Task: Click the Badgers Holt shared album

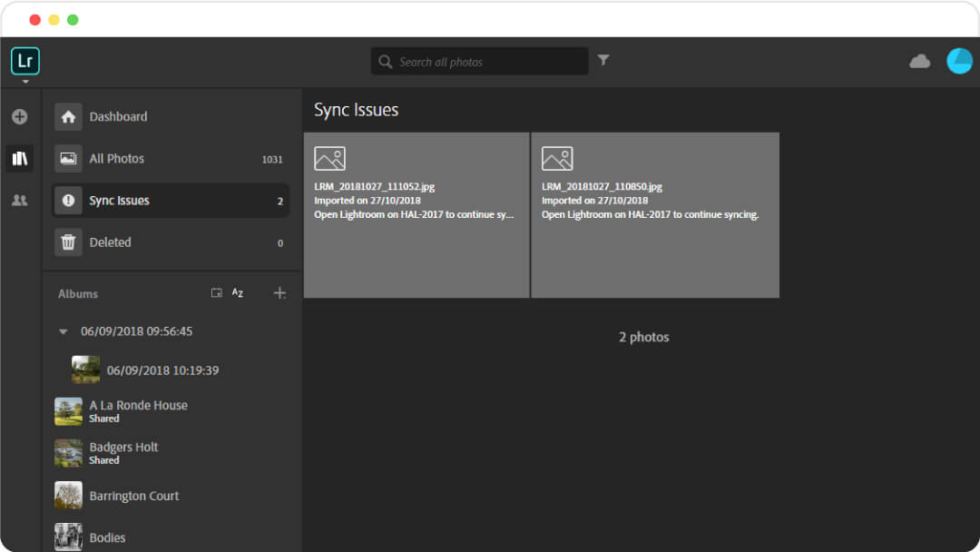Action: point(123,452)
